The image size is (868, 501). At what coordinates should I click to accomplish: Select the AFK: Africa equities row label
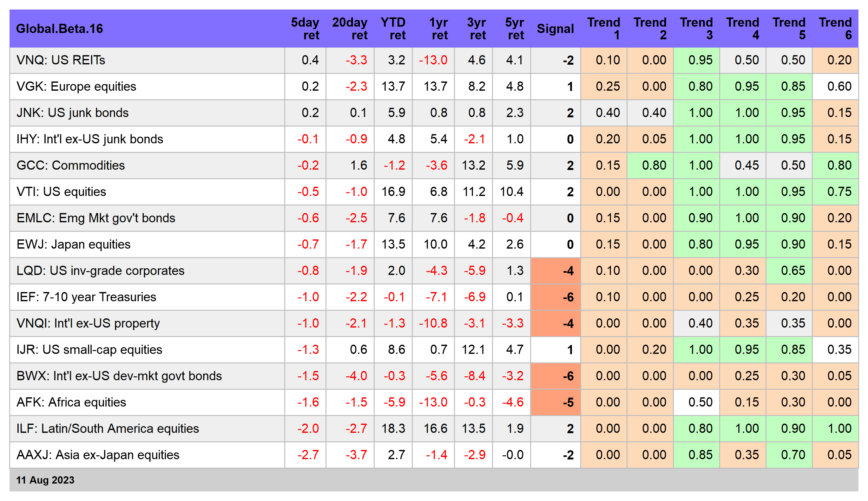click(x=71, y=402)
